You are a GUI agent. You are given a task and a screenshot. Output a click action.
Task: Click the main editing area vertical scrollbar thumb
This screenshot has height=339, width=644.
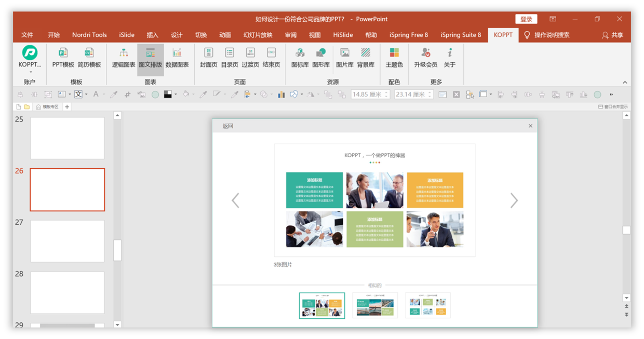point(626,230)
